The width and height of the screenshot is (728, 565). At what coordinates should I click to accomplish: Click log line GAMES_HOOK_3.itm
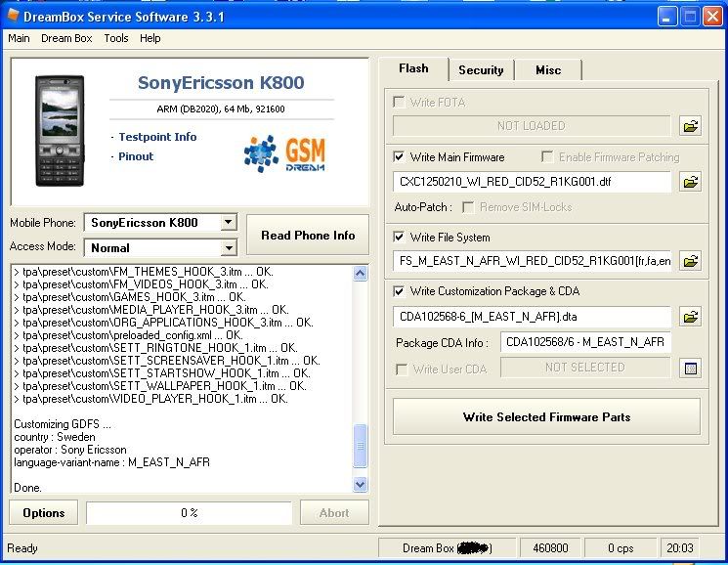[130, 296]
